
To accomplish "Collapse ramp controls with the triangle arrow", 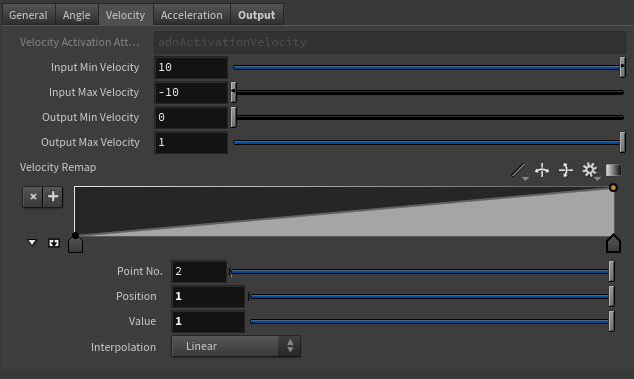I will [32, 242].
